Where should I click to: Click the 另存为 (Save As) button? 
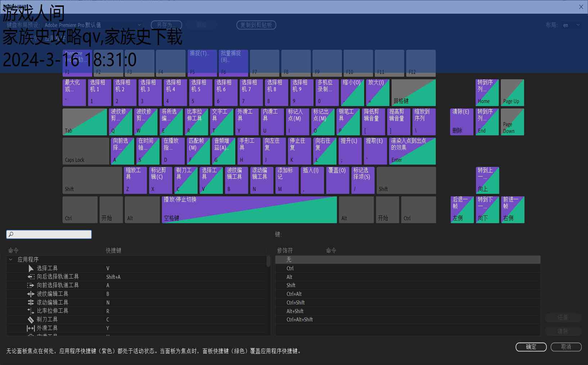pos(166,25)
